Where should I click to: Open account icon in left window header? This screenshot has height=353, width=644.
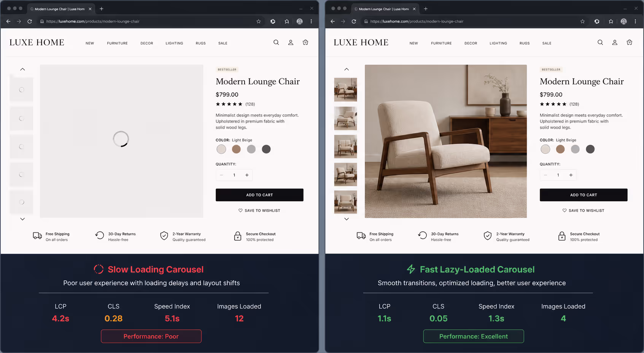tap(291, 43)
